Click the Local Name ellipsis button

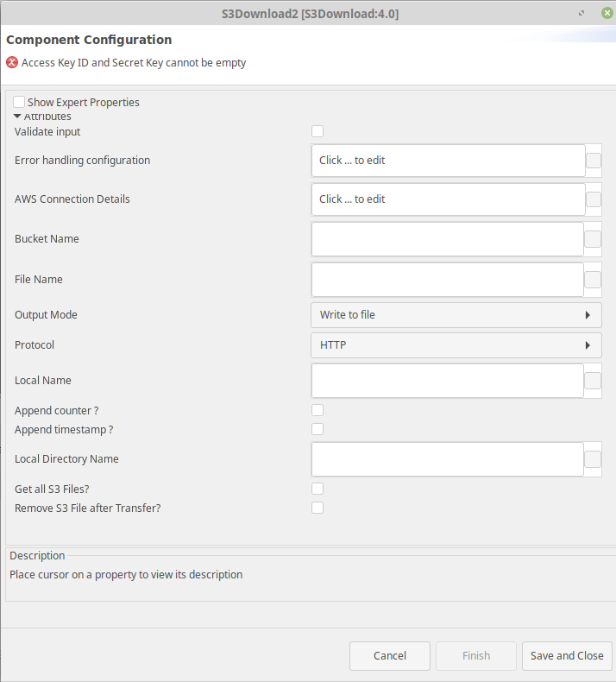[x=593, y=381]
